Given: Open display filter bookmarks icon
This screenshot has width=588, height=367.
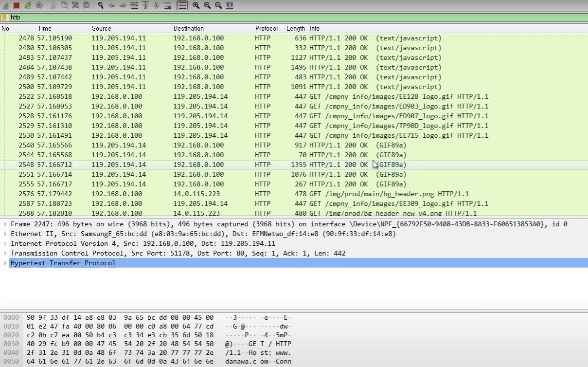Looking at the screenshot, I should click(x=5, y=18).
